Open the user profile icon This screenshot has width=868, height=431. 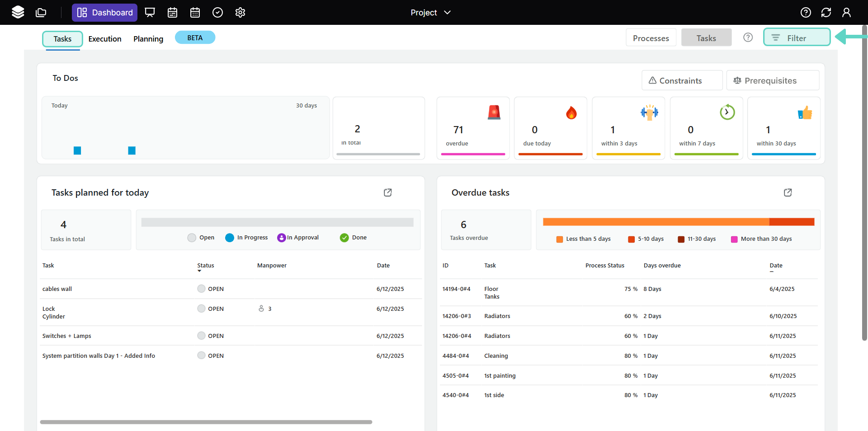pyautogui.click(x=846, y=12)
